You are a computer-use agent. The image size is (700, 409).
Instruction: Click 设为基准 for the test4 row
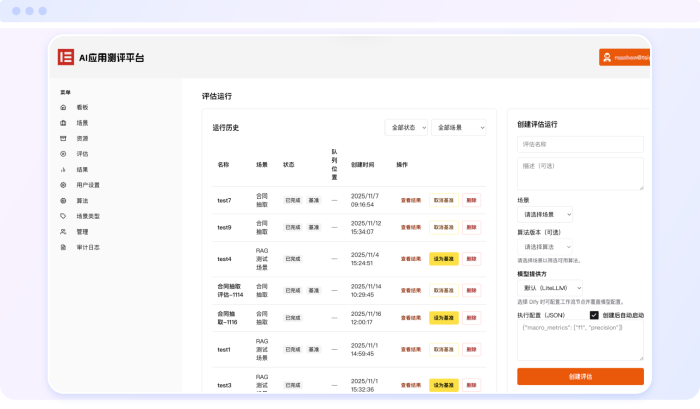[x=443, y=259]
